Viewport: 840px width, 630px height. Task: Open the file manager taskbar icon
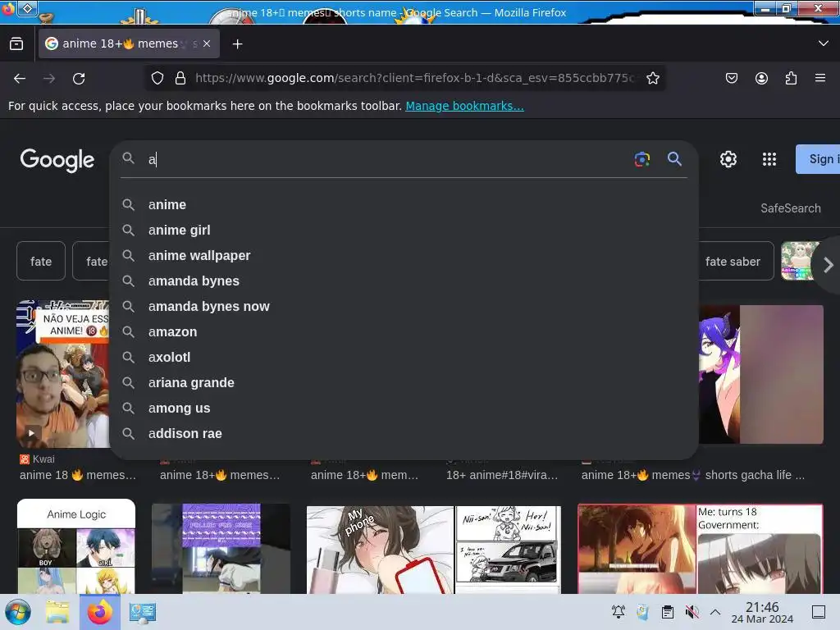click(x=57, y=612)
